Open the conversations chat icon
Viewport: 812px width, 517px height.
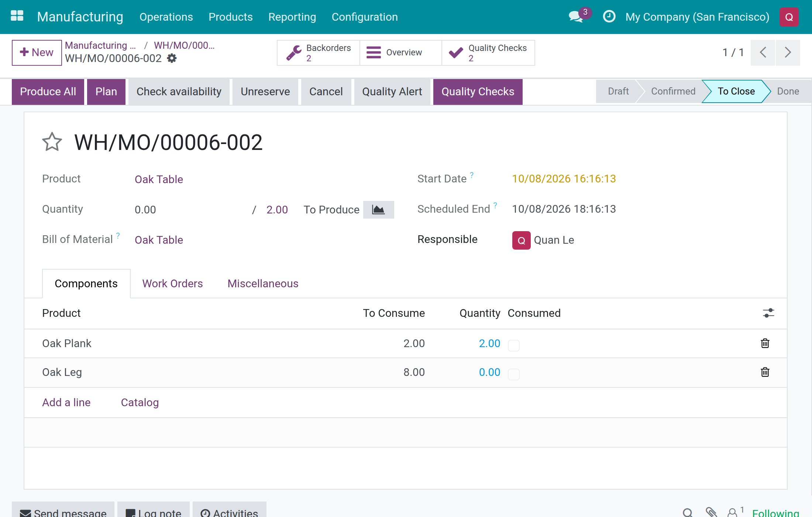tap(576, 17)
